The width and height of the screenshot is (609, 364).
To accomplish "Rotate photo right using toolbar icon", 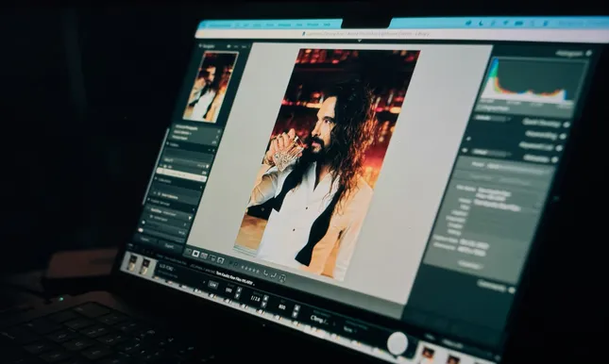I will pyautogui.click(x=274, y=275).
